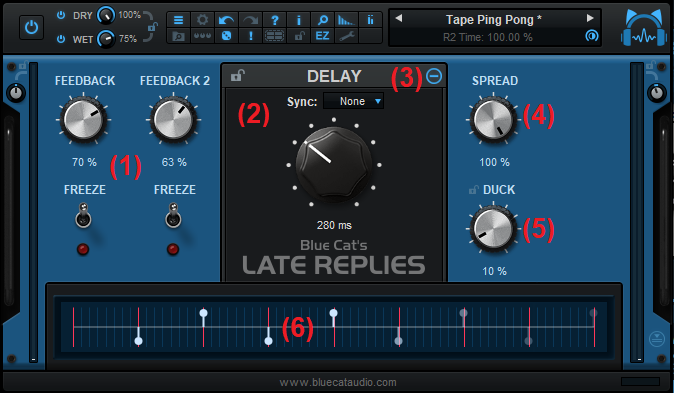This screenshot has height=393, width=674.
Task: Select the sixth dimmed tap handle
Action: tap(463, 313)
